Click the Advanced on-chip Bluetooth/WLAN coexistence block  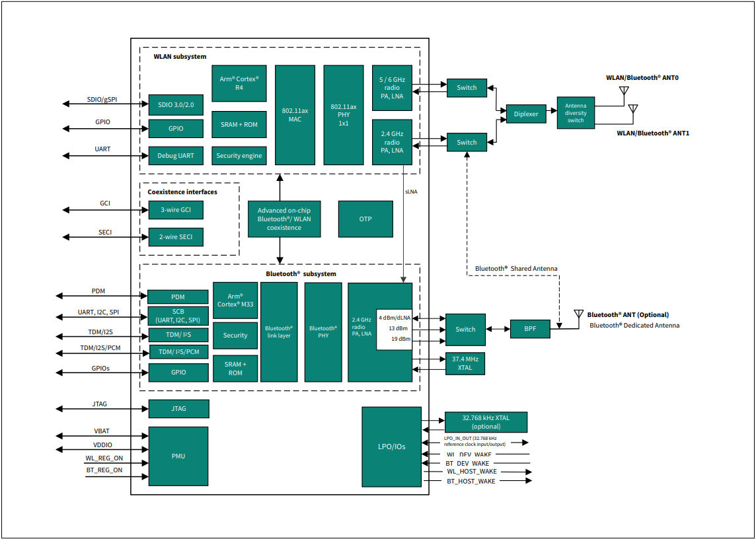(284, 218)
